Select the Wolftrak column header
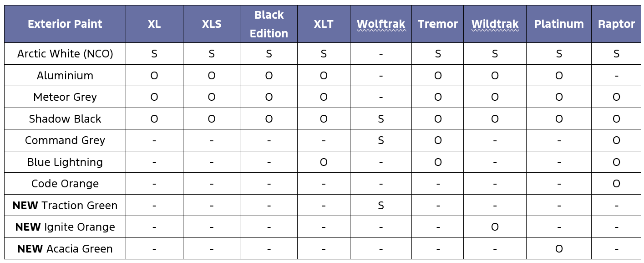Screen dimensions: 644x263 tap(381, 24)
